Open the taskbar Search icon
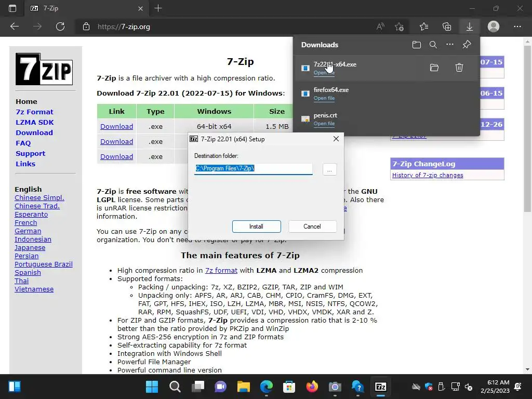Image resolution: width=532 pixels, height=399 pixels. (175, 387)
